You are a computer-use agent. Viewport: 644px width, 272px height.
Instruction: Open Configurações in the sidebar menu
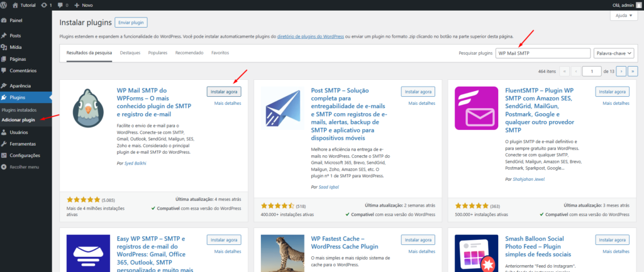[26, 156]
